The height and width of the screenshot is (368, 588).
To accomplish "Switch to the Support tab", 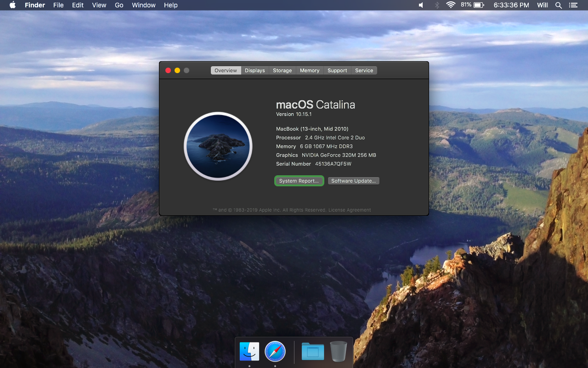I will pyautogui.click(x=337, y=70).
